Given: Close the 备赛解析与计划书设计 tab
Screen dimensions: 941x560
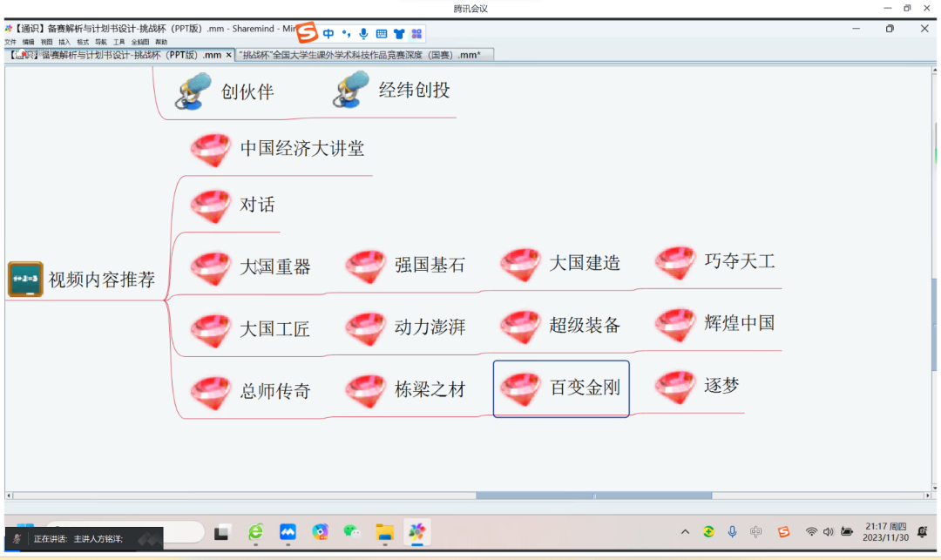Looking at the screenshot, I should click(229, 54).
